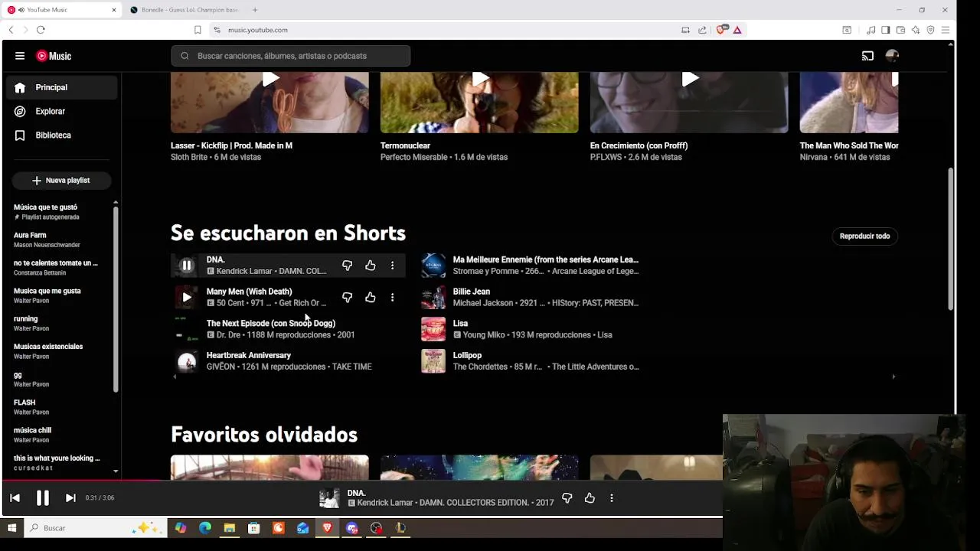The width and height of the screenshot is (980, 551).
Task: Like DNA. in the Shorts list
Action: click(371, 266)
